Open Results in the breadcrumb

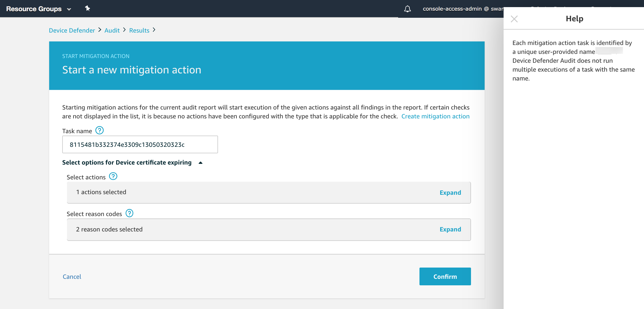tap(139, 30)
